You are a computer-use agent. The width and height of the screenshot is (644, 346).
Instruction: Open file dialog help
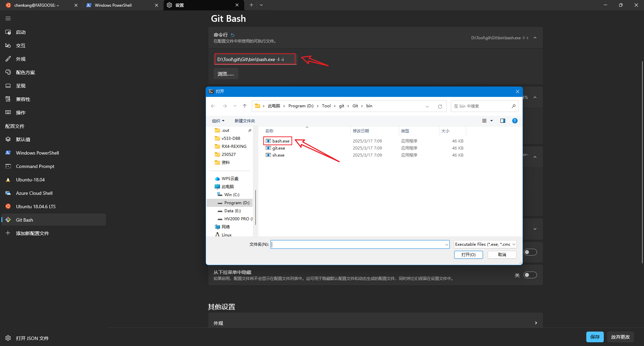coord(515,121)
